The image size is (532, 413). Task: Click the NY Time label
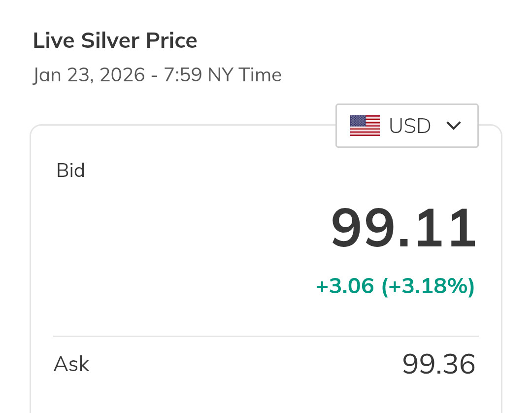244,75
